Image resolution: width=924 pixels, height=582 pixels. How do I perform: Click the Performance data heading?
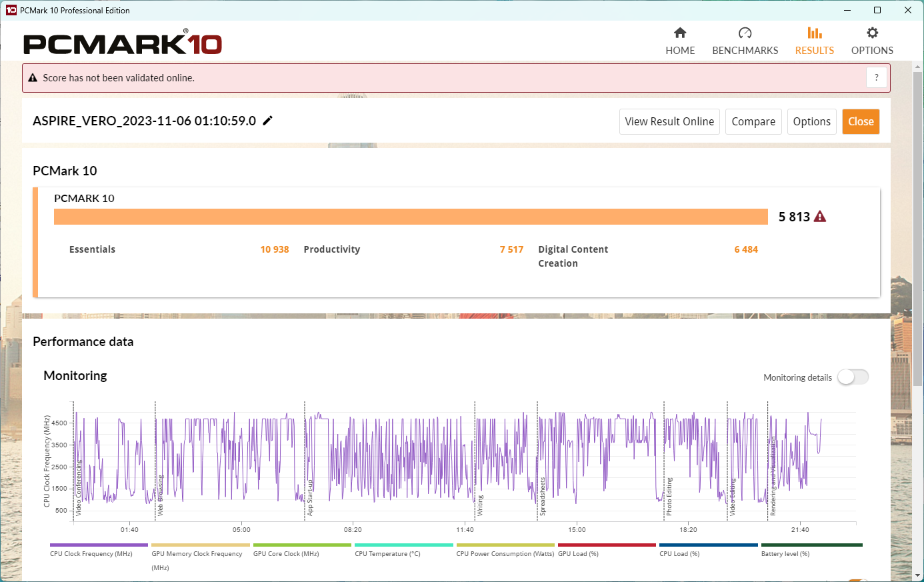(x=83, y=341)
